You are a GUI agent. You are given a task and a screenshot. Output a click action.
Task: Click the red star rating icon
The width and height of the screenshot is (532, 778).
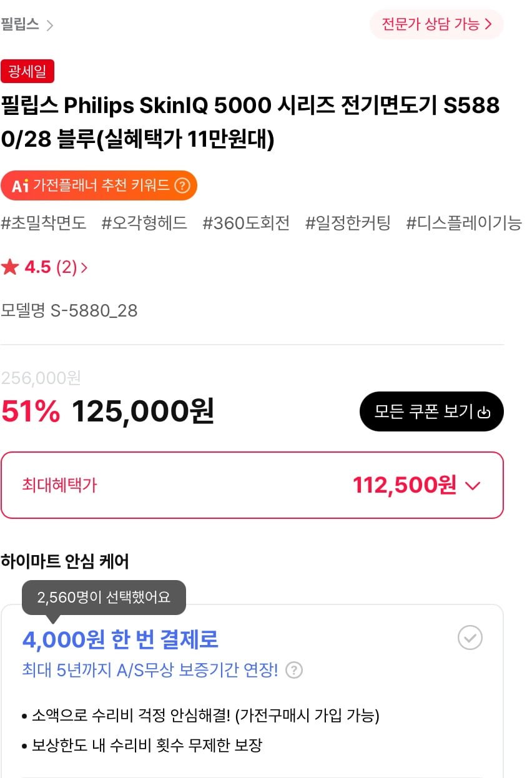pyautogui.click(x=10, y=268)
